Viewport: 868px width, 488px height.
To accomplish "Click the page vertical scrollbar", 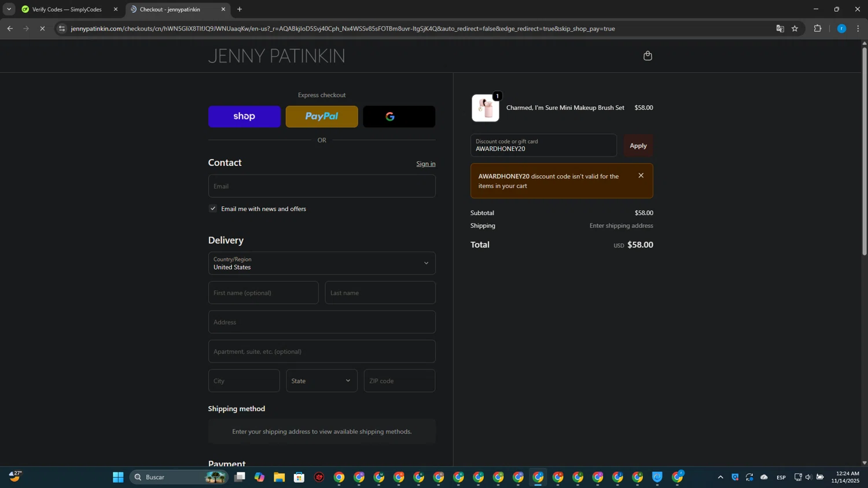I will point(865,150).
